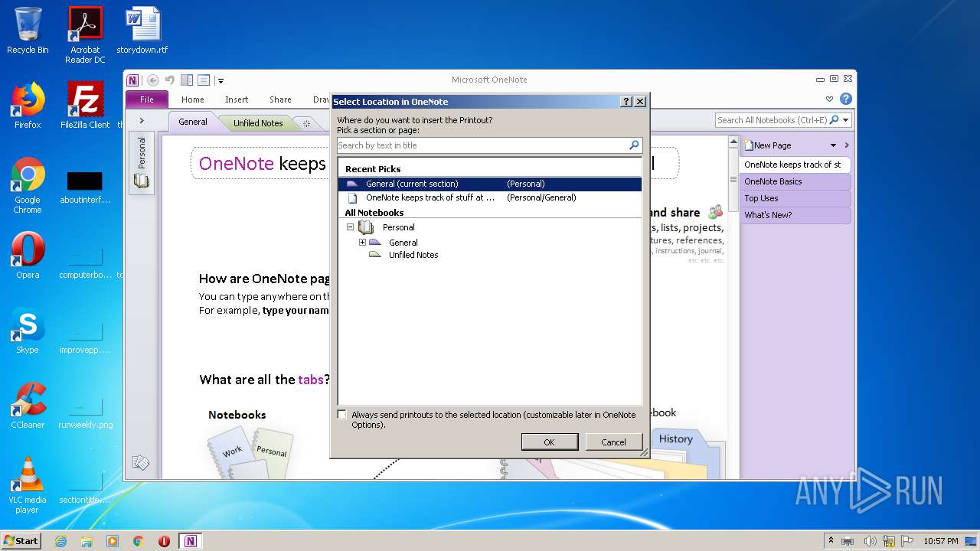Open Recycle Bin desktop icon
980x551 pixels.
(28, 31)
